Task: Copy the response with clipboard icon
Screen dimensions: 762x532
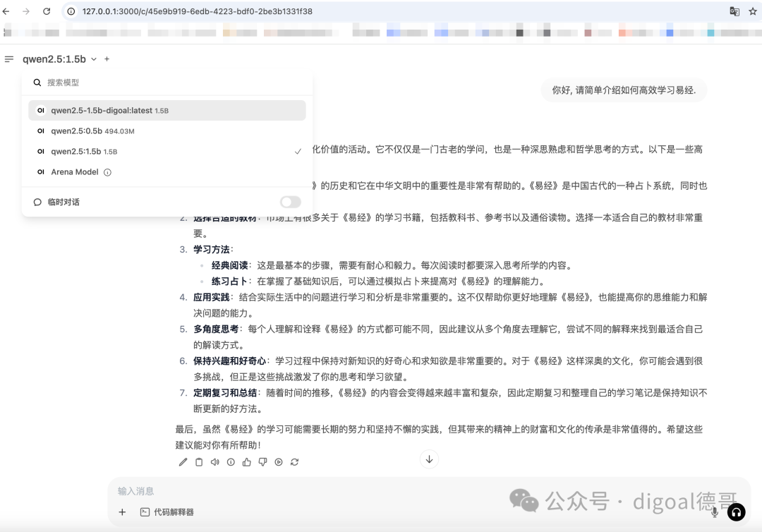Action: click(x=199, y=462)
